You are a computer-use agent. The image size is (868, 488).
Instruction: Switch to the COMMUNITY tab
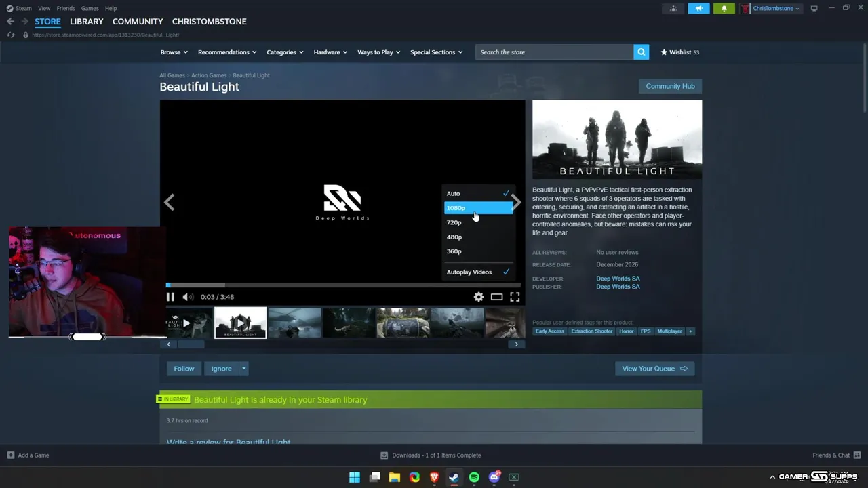point(138,22)
